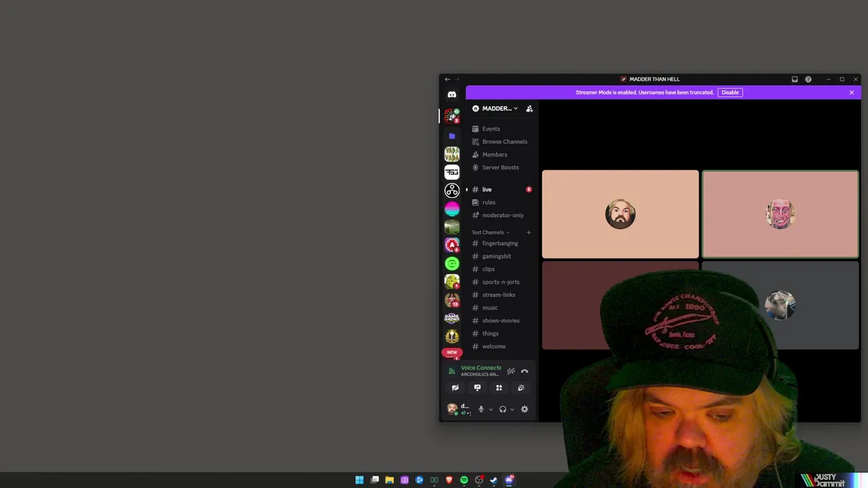Open the sports-n-jorts channel

[x=502, y=282]
